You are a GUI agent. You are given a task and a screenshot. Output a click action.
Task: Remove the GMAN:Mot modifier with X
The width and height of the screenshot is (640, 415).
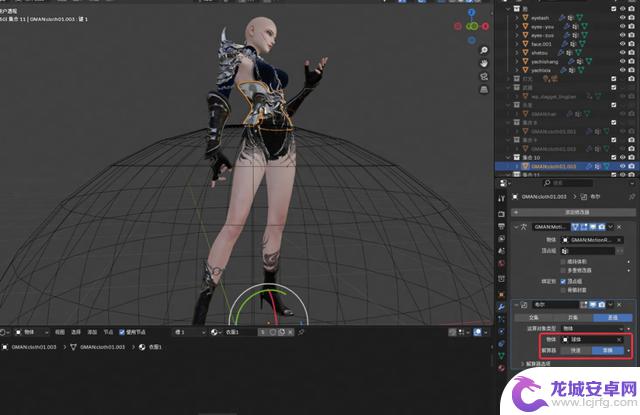tap(619, 227)
